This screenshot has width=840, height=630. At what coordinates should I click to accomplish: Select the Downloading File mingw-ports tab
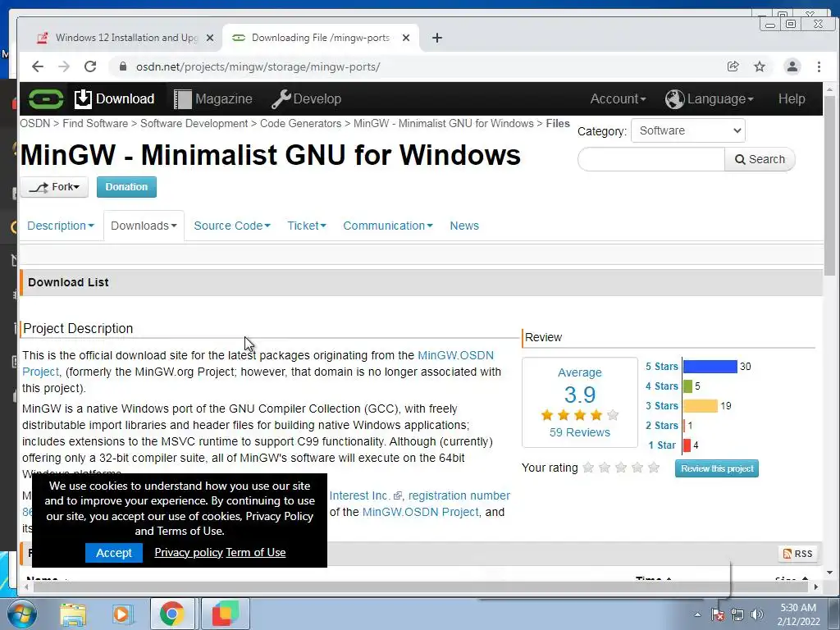(x=321, y=38)
